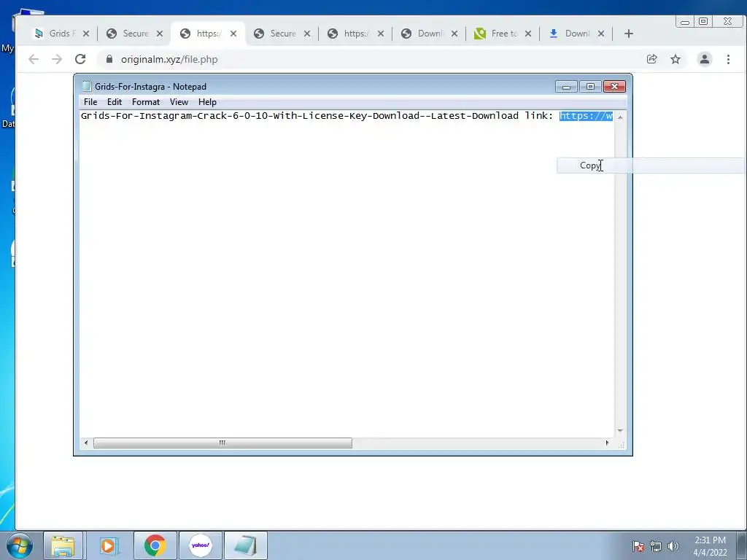Bookmark this page with the star
Image resolution: width=747 pixels, height=560 pixels.
pos(676,59)
